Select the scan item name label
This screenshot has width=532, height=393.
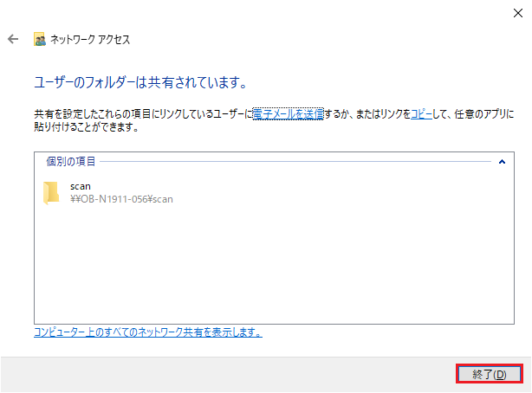coord(81,186)
